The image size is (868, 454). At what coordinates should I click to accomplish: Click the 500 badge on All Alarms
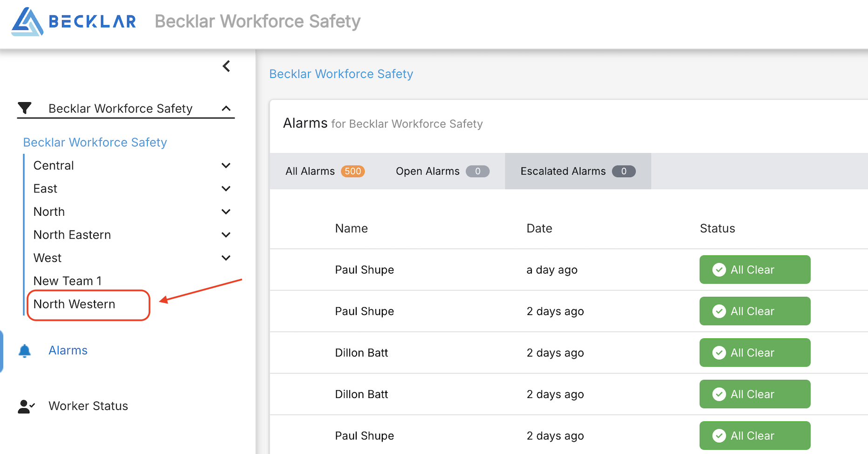pyautogui.click(x=353, y=172)
